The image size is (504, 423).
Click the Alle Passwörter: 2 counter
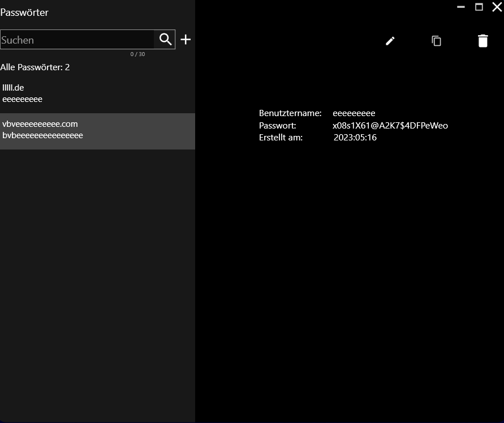35,67
